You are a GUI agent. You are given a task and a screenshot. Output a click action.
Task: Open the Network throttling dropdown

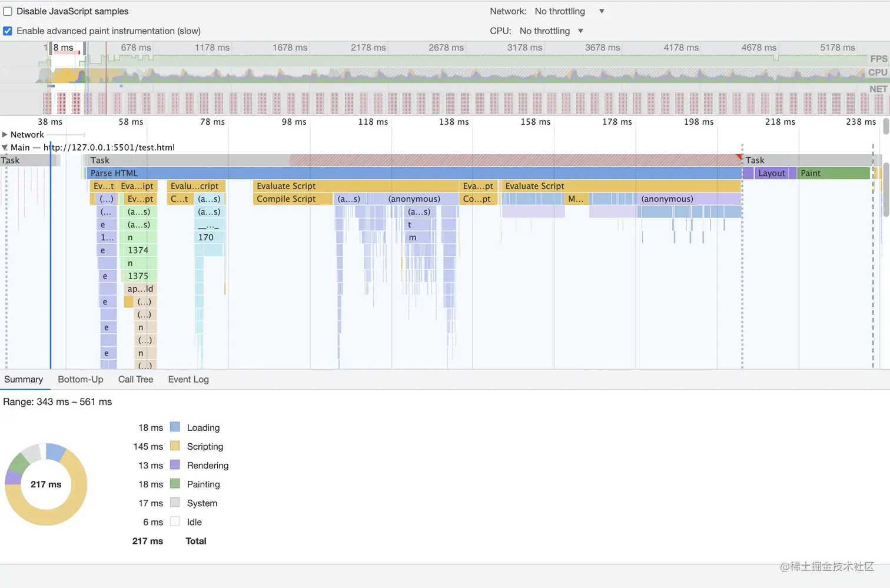(x=569, y=11)
